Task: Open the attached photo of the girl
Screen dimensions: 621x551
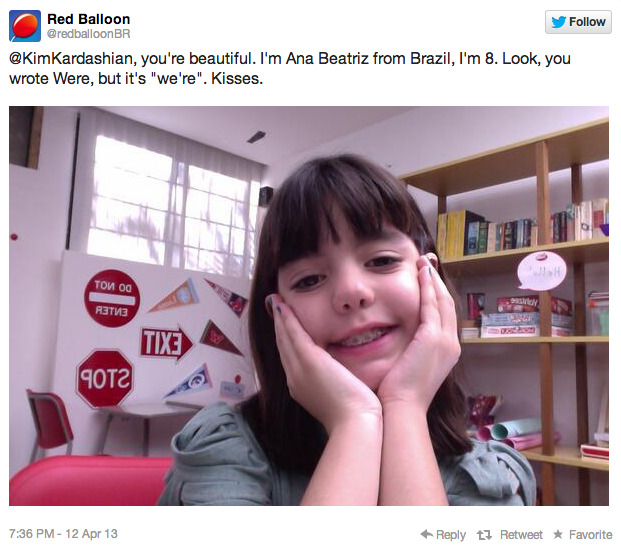Action: tap(309, 306)
